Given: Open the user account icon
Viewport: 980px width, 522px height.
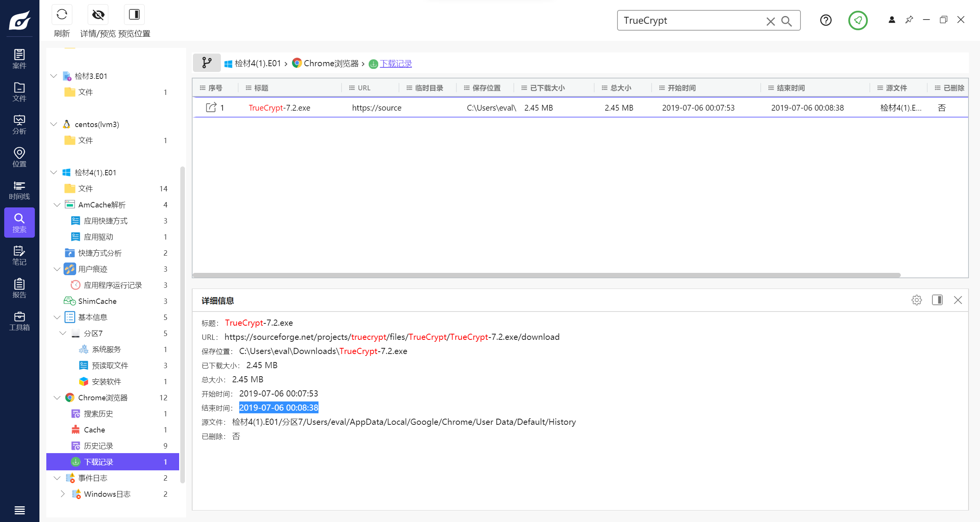Looking at the screenshot, I should point(892,20).
